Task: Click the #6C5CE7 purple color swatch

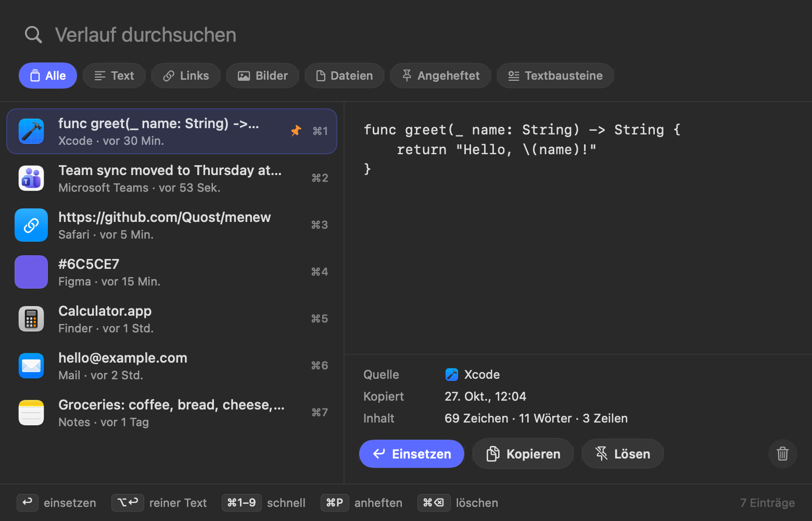Action: [31, 272]
